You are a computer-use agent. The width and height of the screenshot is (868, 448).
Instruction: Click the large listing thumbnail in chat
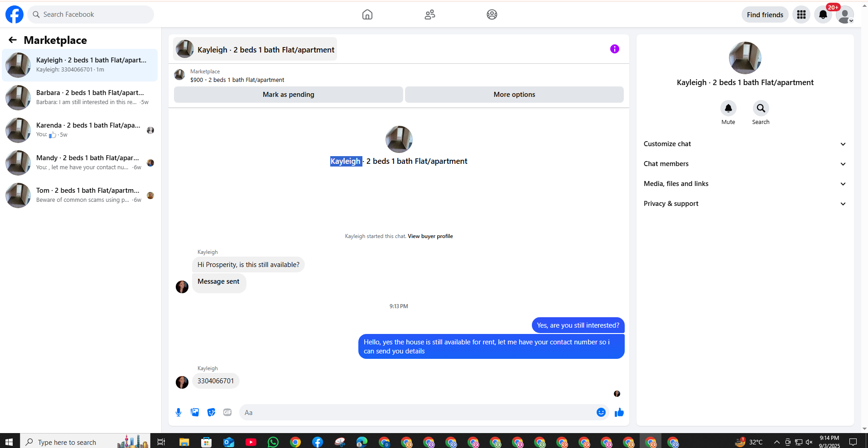(399, 139)
